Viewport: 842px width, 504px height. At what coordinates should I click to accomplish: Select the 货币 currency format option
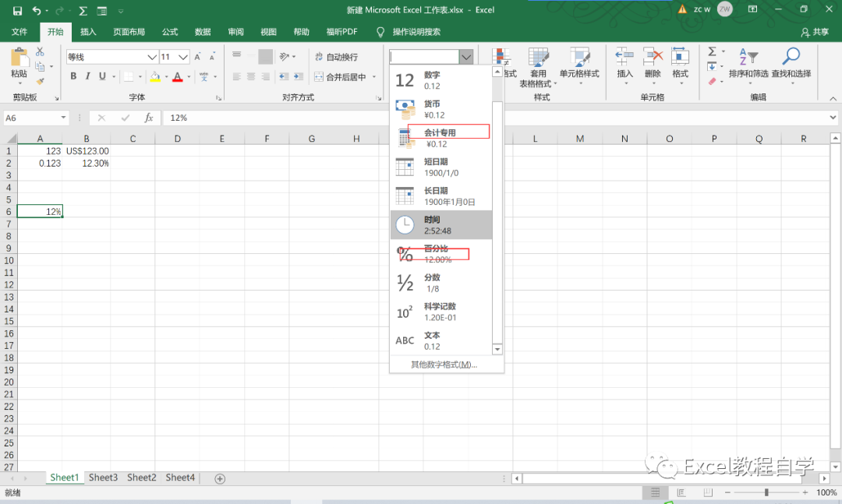pos(440,109)
